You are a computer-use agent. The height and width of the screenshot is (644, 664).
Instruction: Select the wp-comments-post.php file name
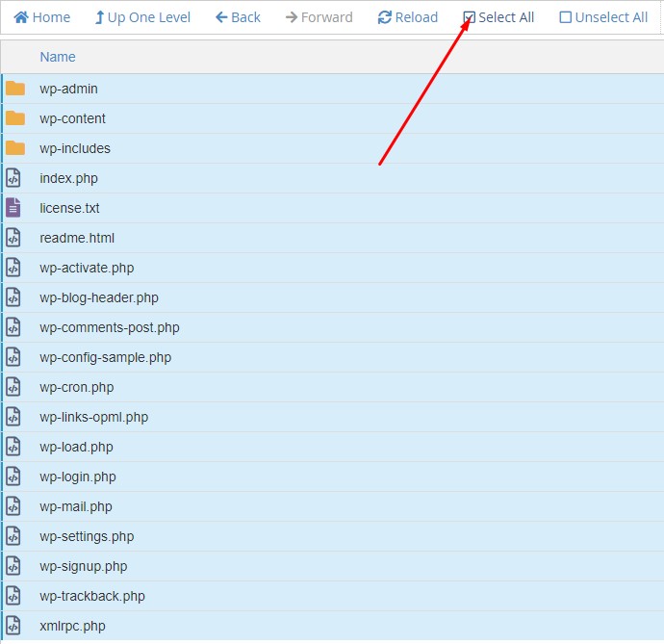110,328
